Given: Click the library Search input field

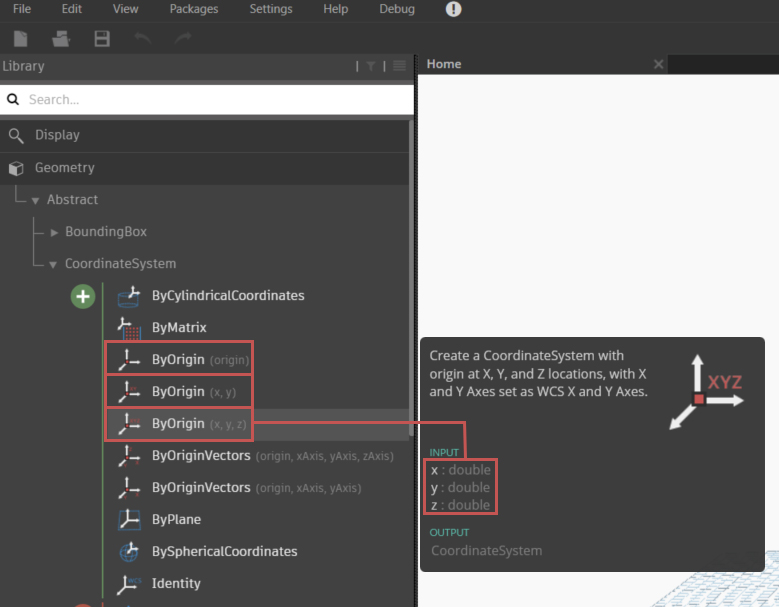Looking at the screenshot, I should pos(215,100).
